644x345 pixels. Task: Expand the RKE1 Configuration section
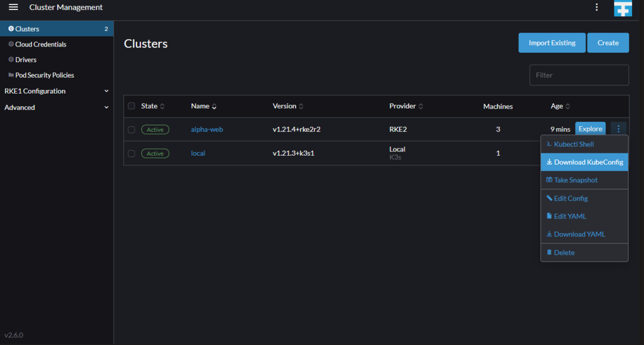coord(57,91)
